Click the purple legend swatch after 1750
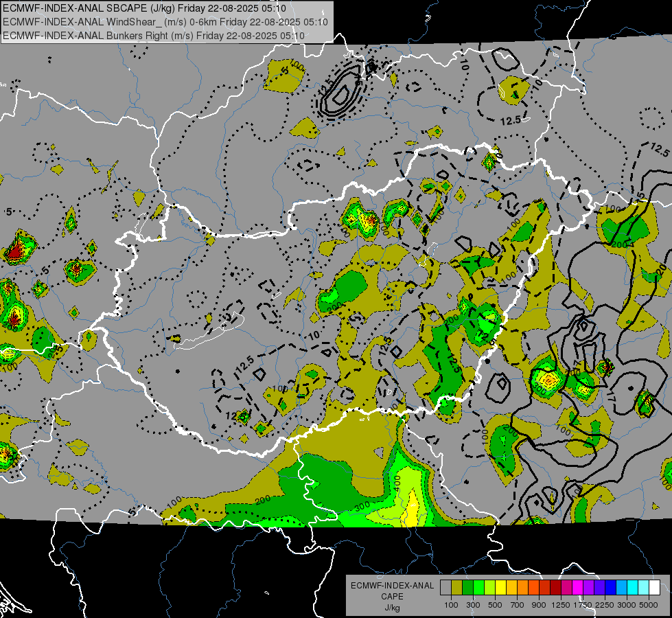 [x=588, y=587]
